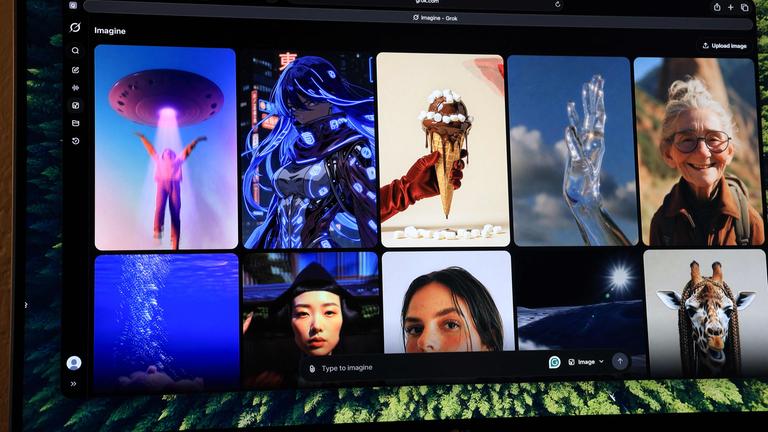This screenshot has height=432, width=768.
Task: Click the Upload image button
Action: 725,46
